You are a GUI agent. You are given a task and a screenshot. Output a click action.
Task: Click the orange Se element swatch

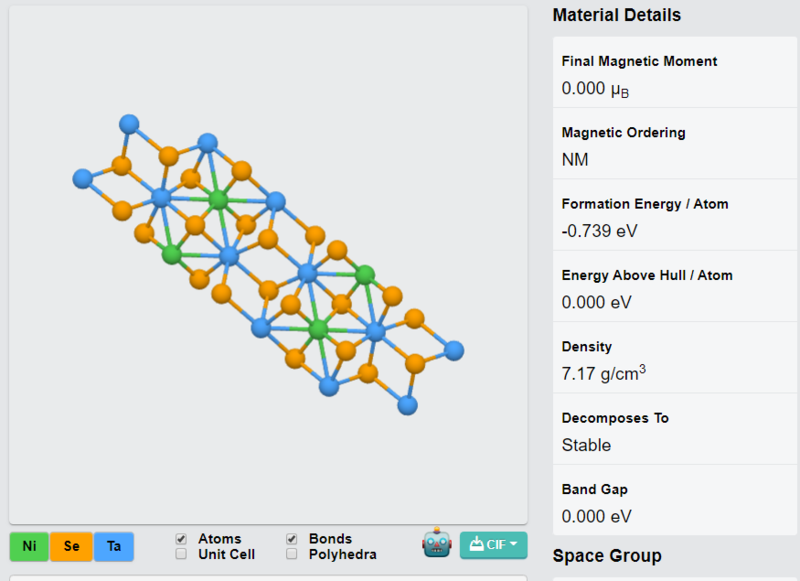pos(71,546)
